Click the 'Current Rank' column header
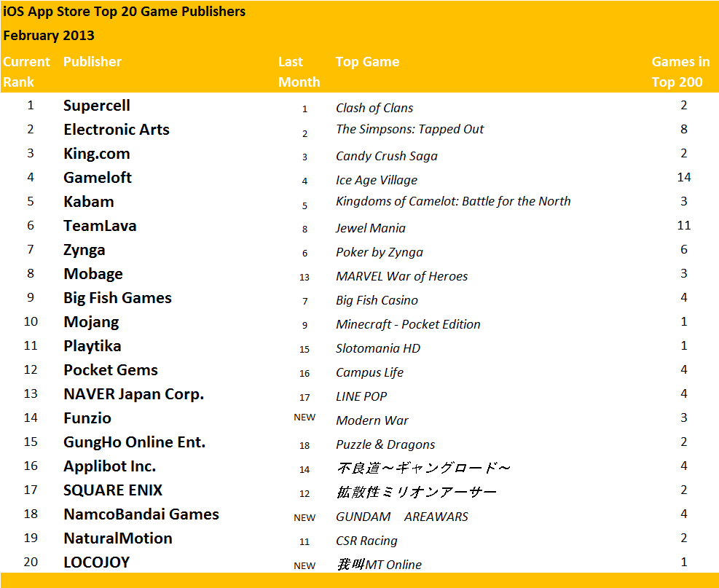Viewport: 719px width, 588px height. (26, 71)
